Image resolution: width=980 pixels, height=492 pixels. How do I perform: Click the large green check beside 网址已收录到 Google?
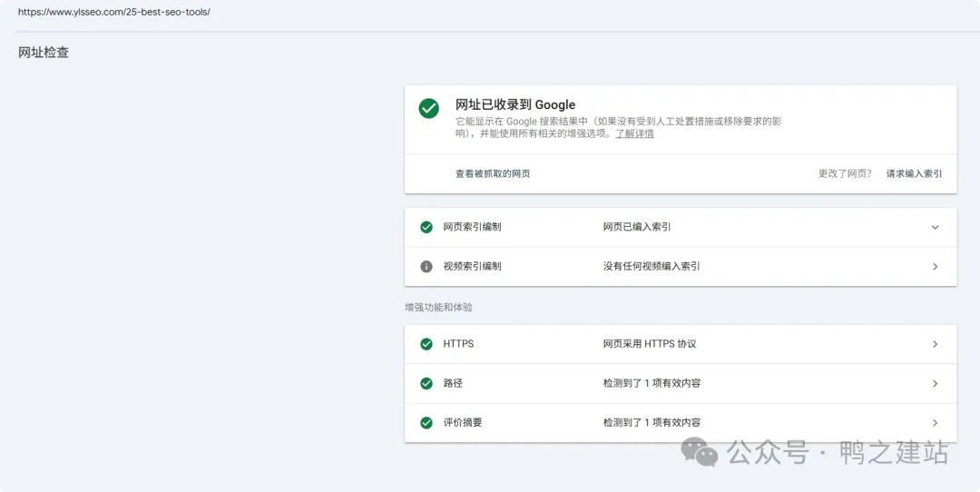(428, 108)
